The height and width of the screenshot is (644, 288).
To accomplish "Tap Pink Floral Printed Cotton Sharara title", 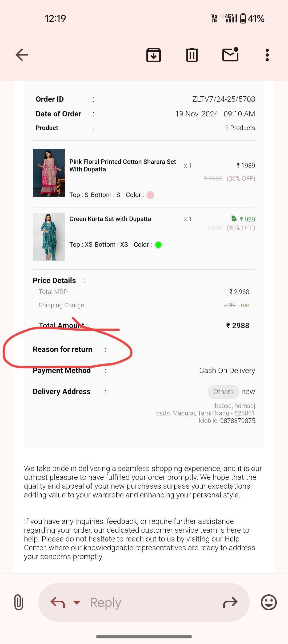I will (x=123, y=166).
